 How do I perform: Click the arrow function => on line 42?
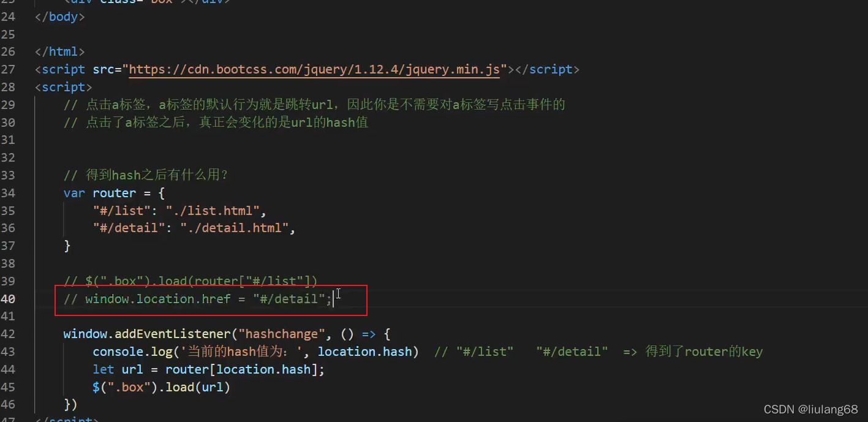pyautogui.click(x=369, y=334)
